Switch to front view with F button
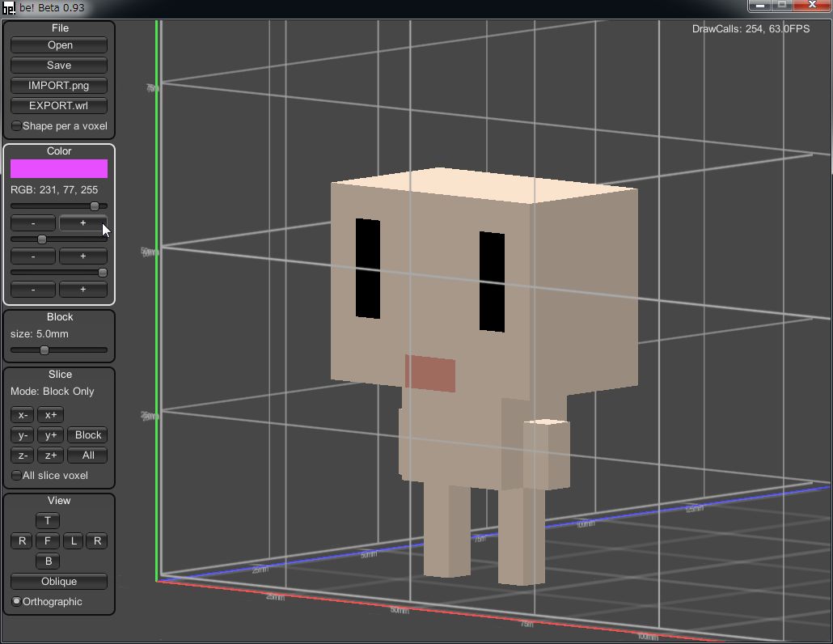 tap(48, 541)
